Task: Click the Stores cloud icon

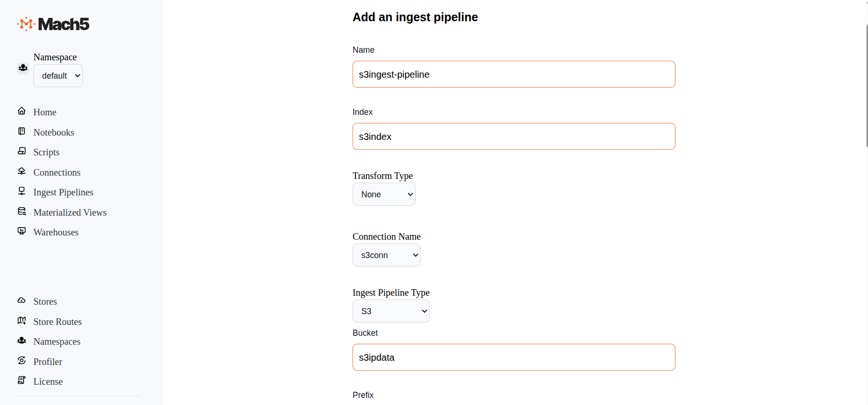Action: click(x=22, y=300)
